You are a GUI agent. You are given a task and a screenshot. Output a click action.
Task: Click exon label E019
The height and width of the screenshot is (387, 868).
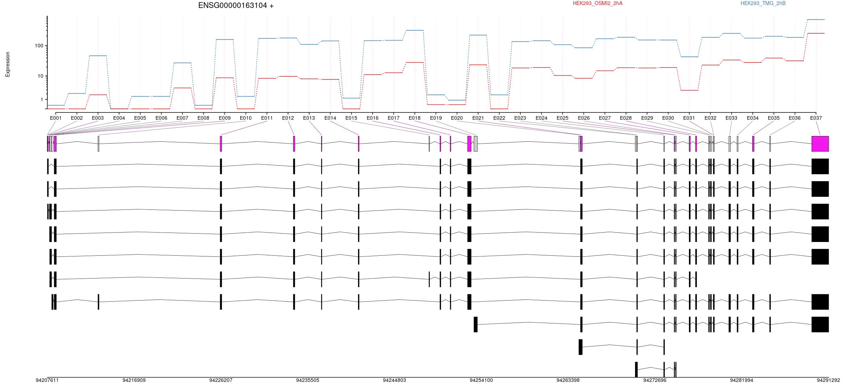click(436, 118)
